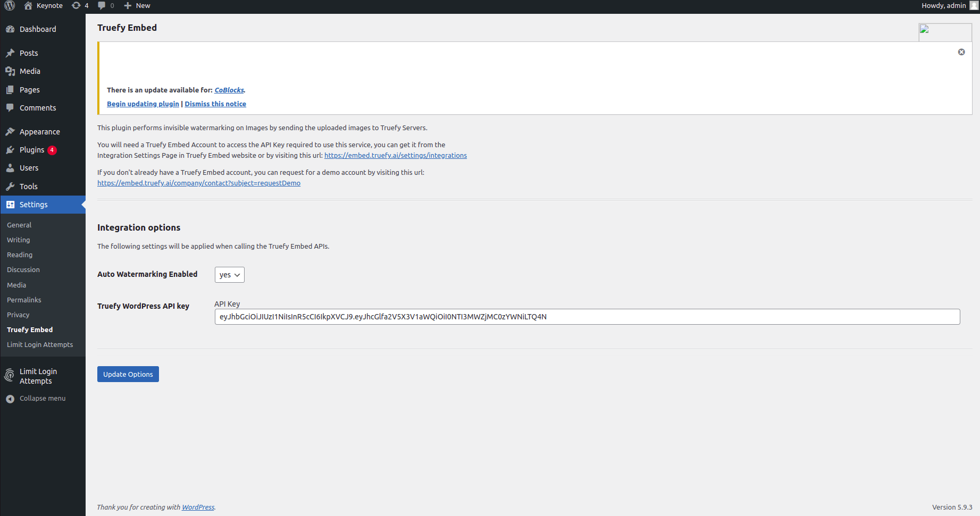The image size is (980, 516).
Task: Open the Keynote site home icon
Action: tap(28, 6)
